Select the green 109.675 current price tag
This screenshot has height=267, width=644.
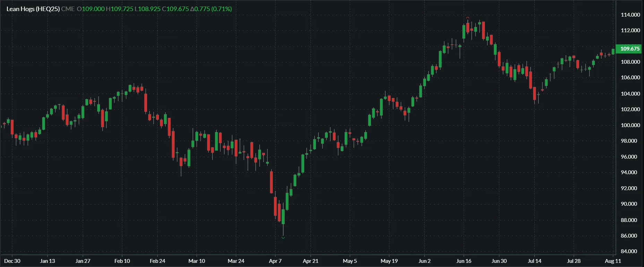coord(629,49)
